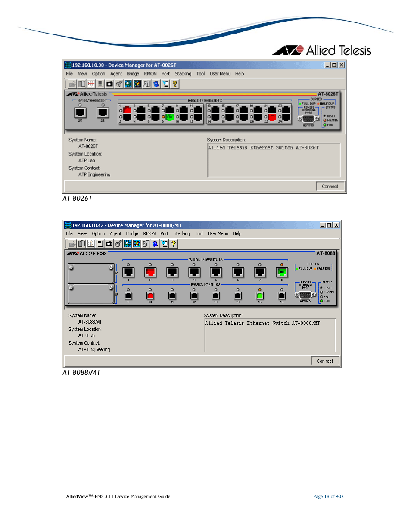411x532 pixels.
Task: Open File menu in AT-8026T window
Action: point(69,74)
